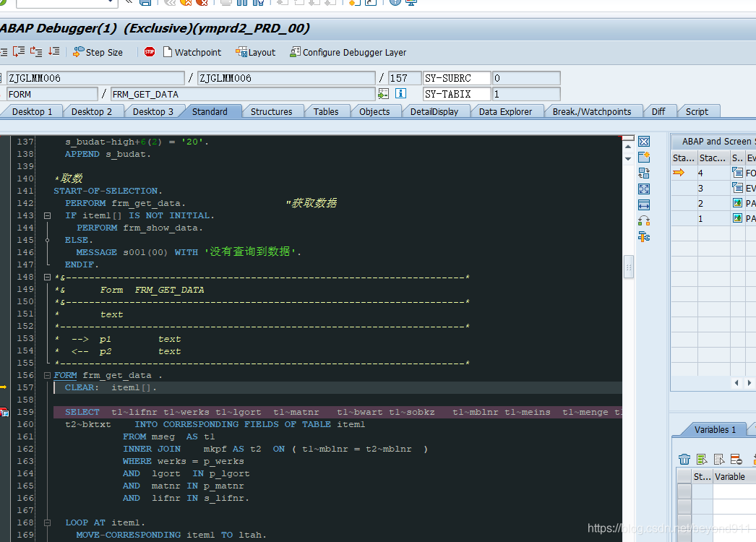
Task: Click the red Cancel icon in top toolbar
Action: [202, 2]
